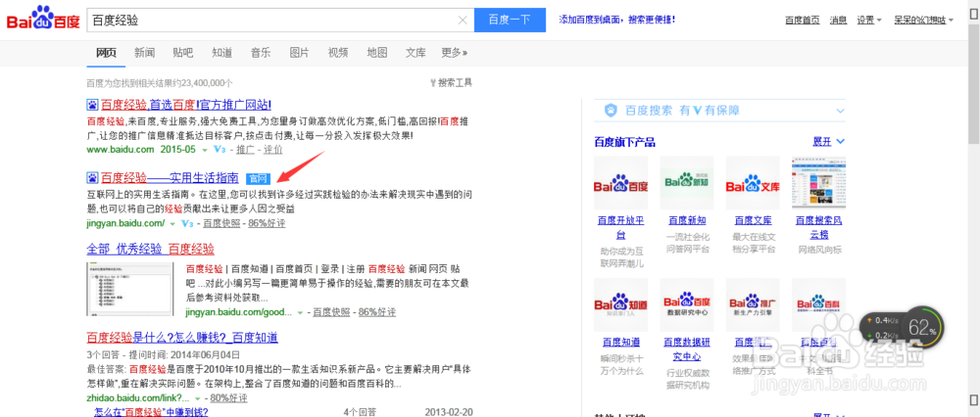Expand the 更多» menu

coord(455,53)
